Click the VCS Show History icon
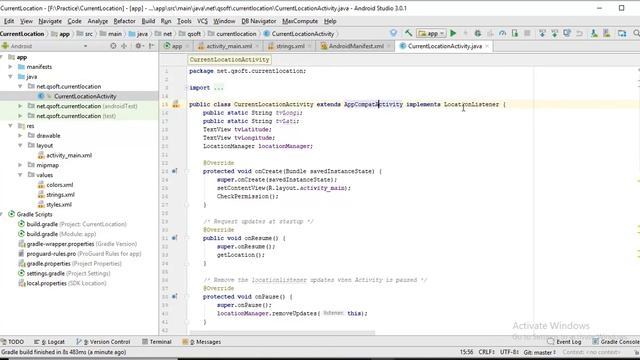The height and width of the screenshot is (360, 640). 567,33
